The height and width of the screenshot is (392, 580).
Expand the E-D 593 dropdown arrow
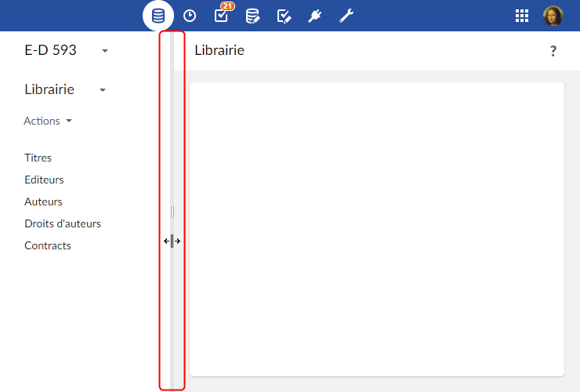[105, 51]
